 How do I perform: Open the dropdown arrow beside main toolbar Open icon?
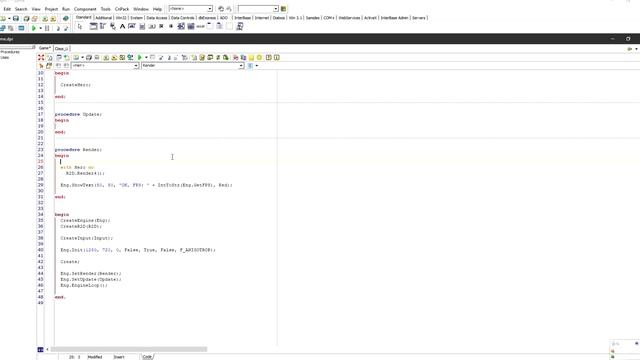tap(9, 18)
